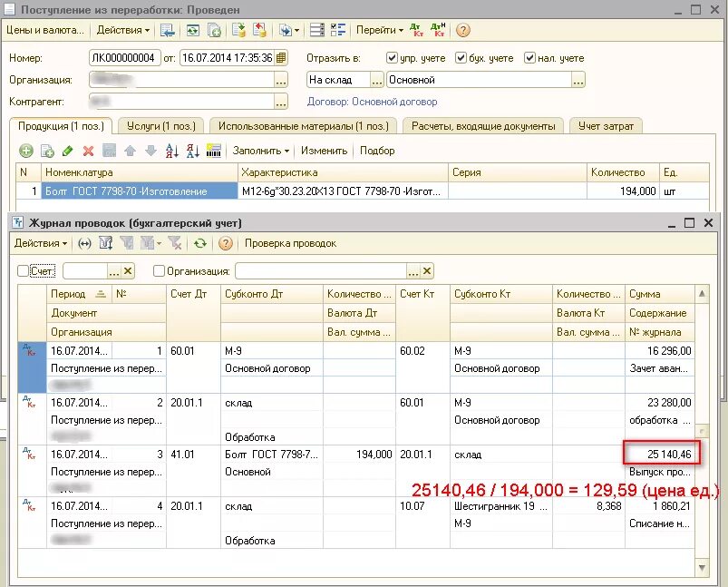Switch to Услуги (1 поз.) tab

click(161, 126)
